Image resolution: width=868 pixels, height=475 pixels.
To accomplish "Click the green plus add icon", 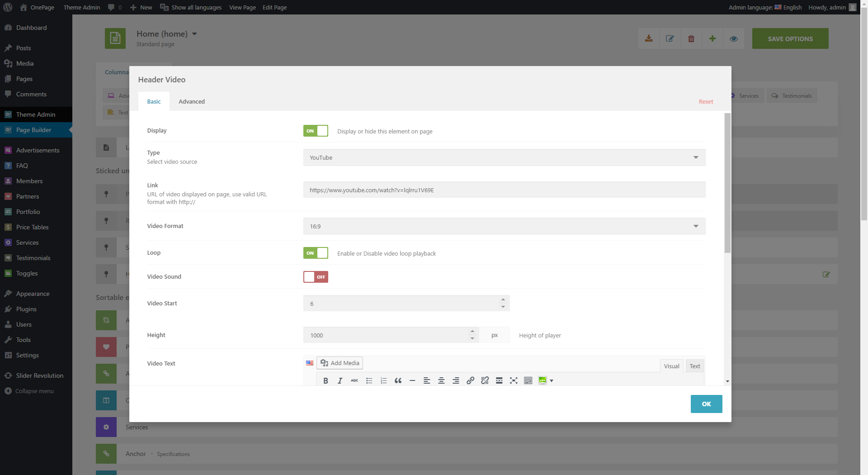I will (712, 38).
